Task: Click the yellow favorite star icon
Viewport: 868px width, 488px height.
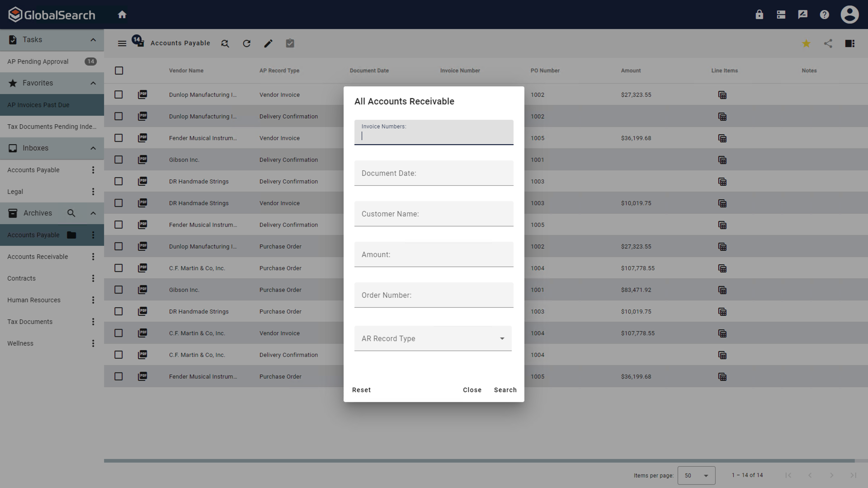Action: coord(806,43)
